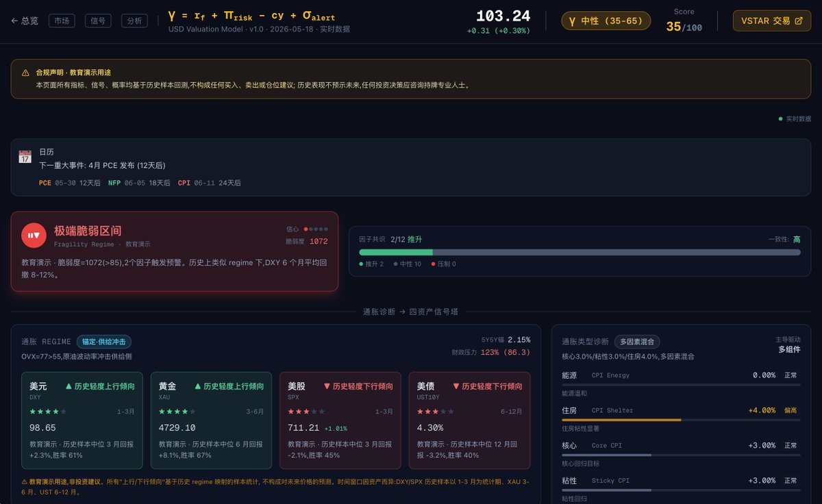Click the 美元 star rating

pyautogui.click(x=48, y=412)
